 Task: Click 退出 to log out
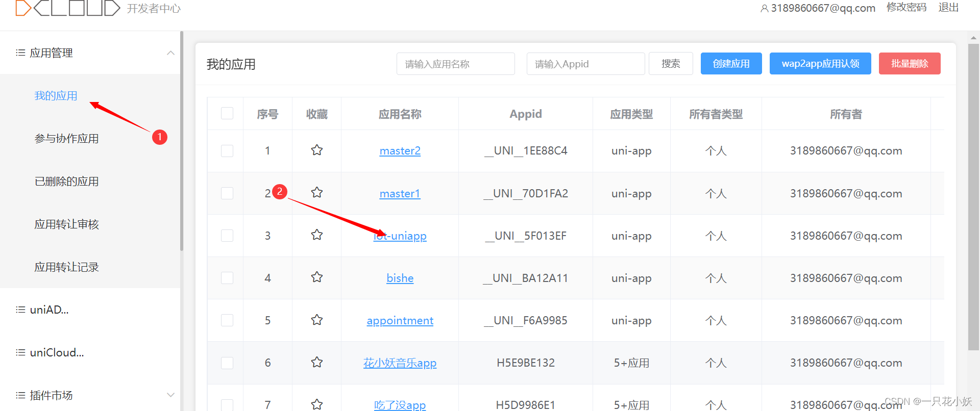coord(948,8)
